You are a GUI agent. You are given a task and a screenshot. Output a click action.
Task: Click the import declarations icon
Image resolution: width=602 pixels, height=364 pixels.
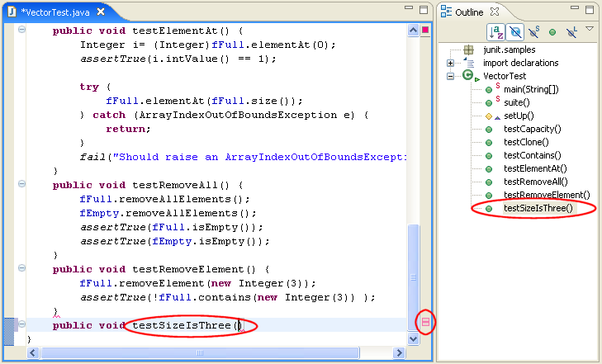coord(468,63)
